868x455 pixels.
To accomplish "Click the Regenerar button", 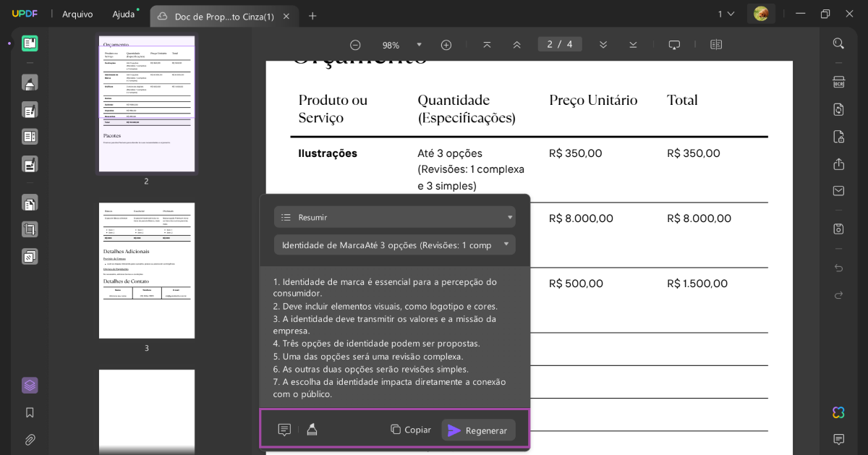I will tap(478, 430).
